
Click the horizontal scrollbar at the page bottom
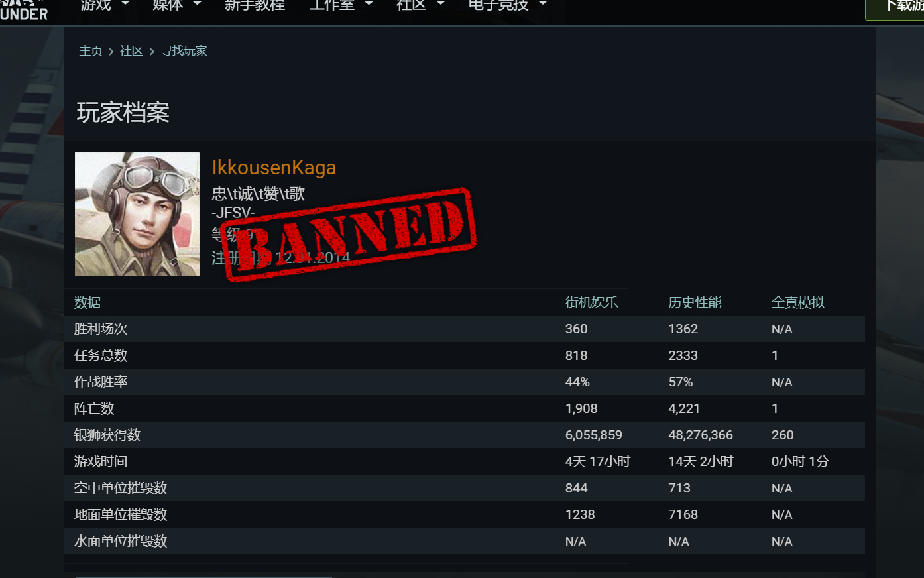461,576
